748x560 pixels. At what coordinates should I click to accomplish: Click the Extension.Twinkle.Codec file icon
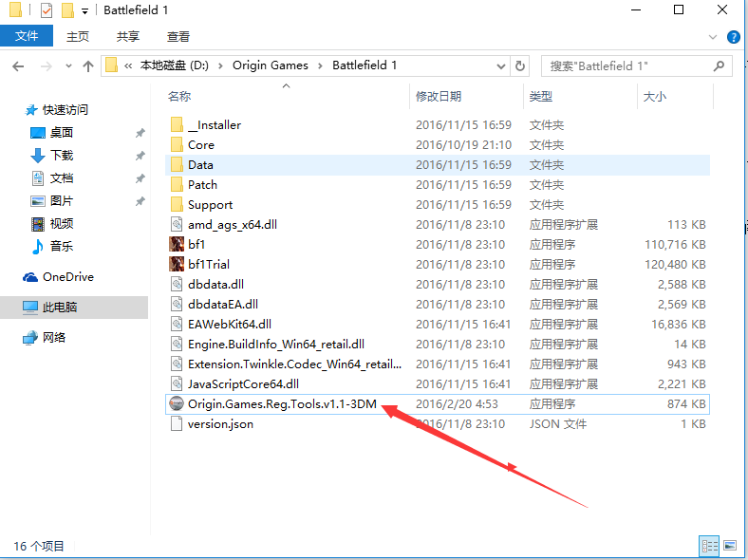click(177, 364)
